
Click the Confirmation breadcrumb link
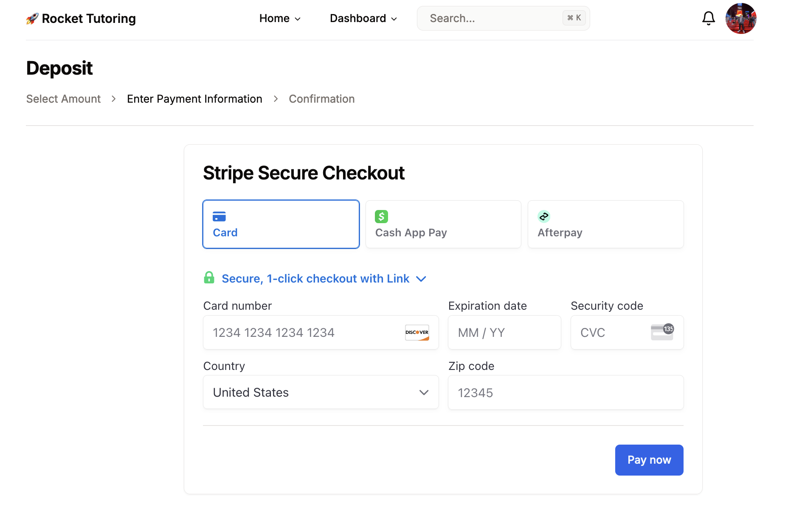[321, 98]
